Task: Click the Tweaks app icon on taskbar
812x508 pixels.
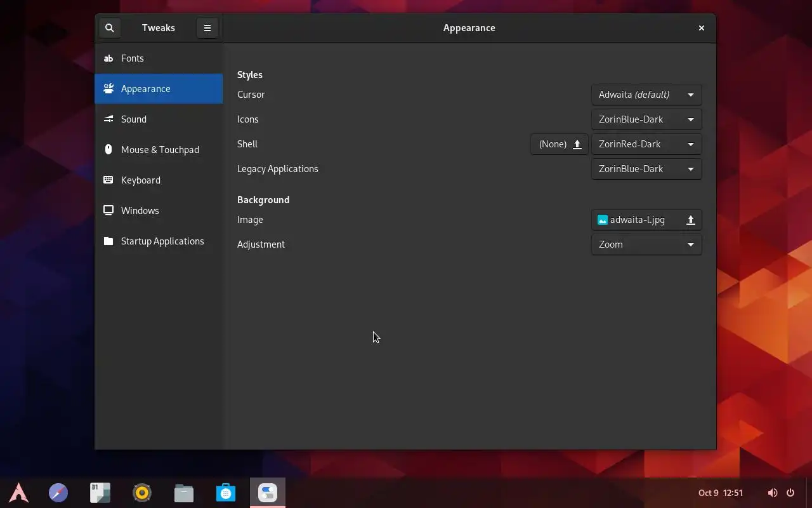Action: [268, 493]
